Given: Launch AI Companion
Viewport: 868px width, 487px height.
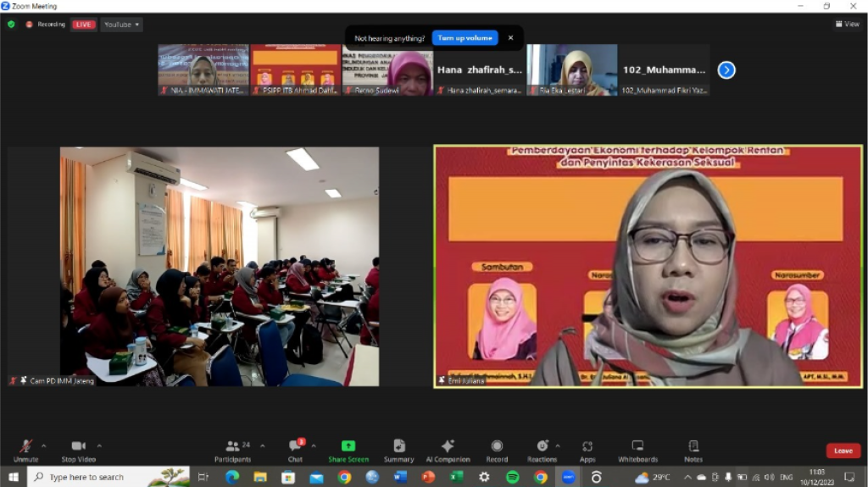Looking at the screenshot, I should click(448, 450).
